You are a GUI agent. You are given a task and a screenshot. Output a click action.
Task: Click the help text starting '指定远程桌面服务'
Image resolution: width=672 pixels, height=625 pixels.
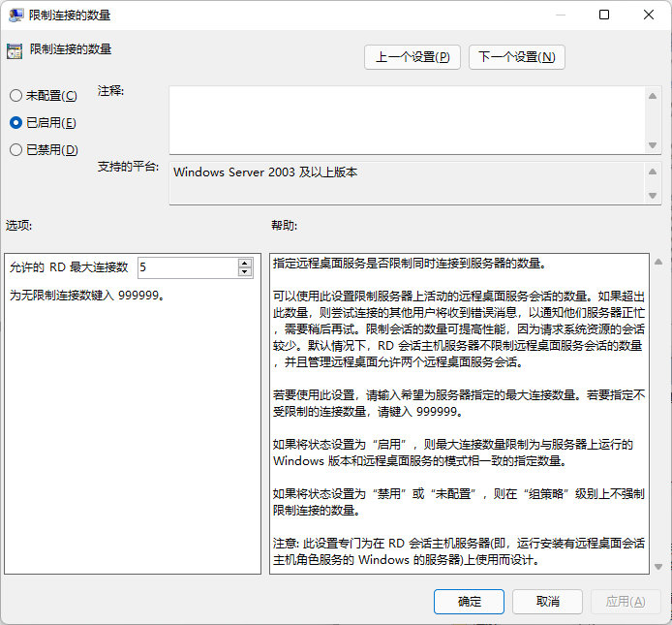[x=410, y=263]
